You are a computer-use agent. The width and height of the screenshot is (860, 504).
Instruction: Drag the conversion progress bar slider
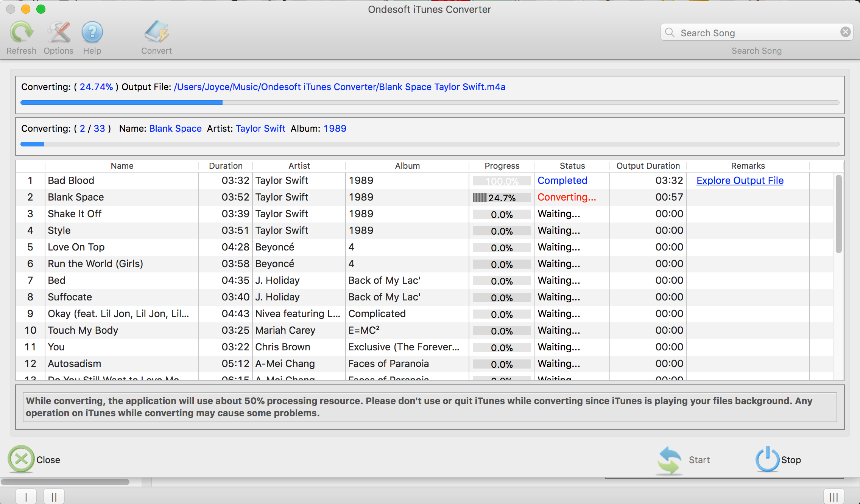click(x=224, y=103)
